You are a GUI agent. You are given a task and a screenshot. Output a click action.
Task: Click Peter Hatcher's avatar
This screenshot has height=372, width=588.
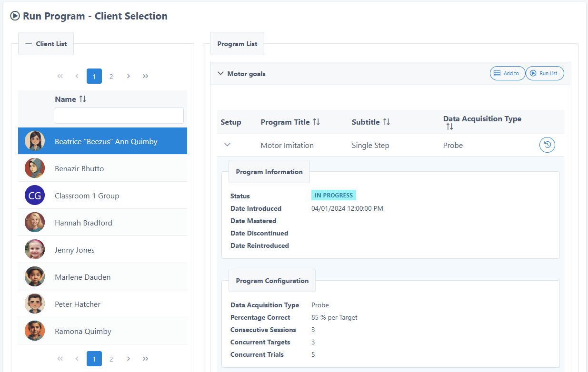pyautogui.click(x=35, y=304)
